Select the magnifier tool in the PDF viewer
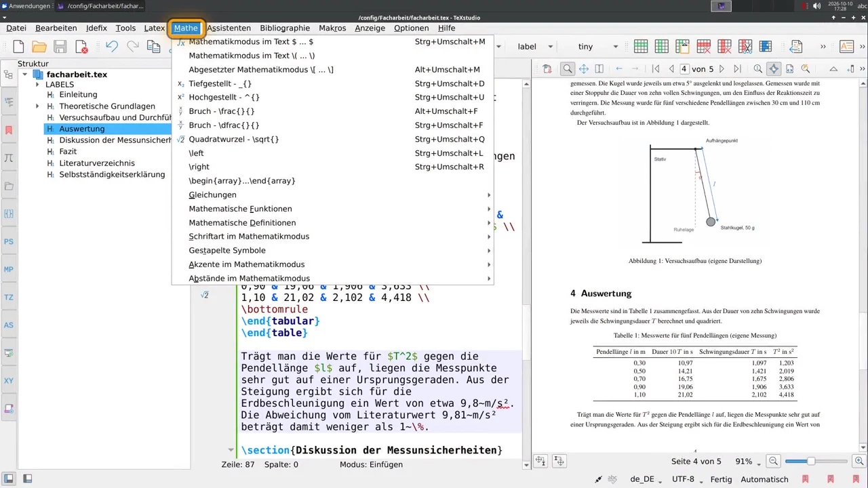Image resolution: width=868 pixels, height=488 pixels. point(567,69)
